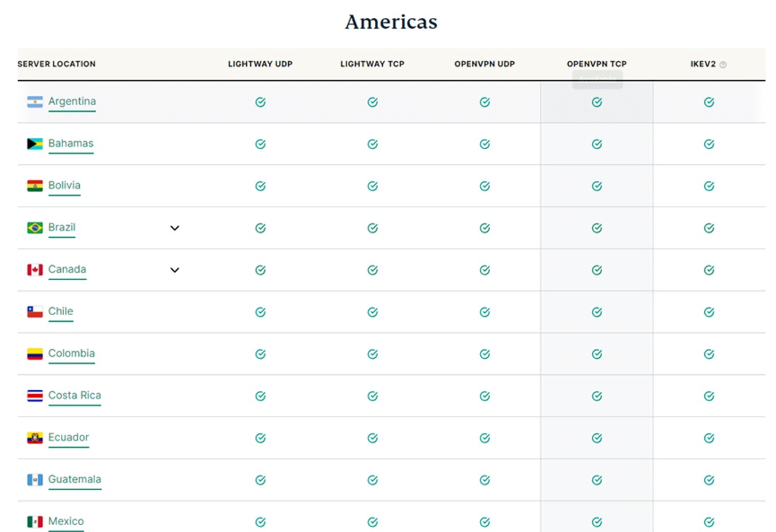Select the IKEv2 checkmark for Mexico
Image resolution: width=776 pixels, height=532 pixels.
coord(709,522)
